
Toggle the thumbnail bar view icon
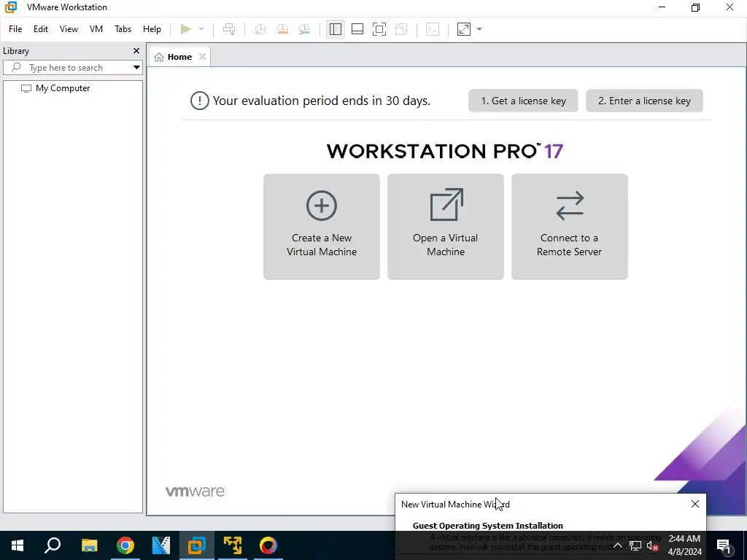coord(357,29)
